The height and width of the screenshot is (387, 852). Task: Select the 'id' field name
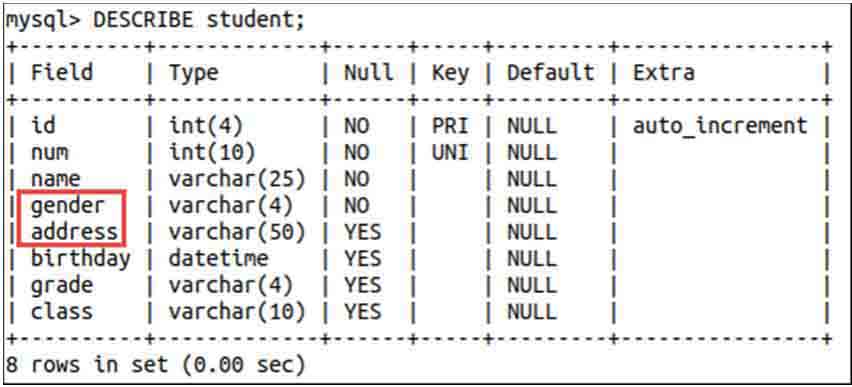[43, 126]
